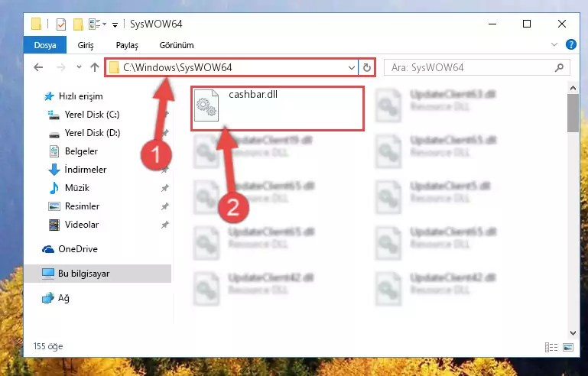Screen dimensions: 588x376
Task: Select Ağ in the navigation pane
Action: tap(56, 298)
